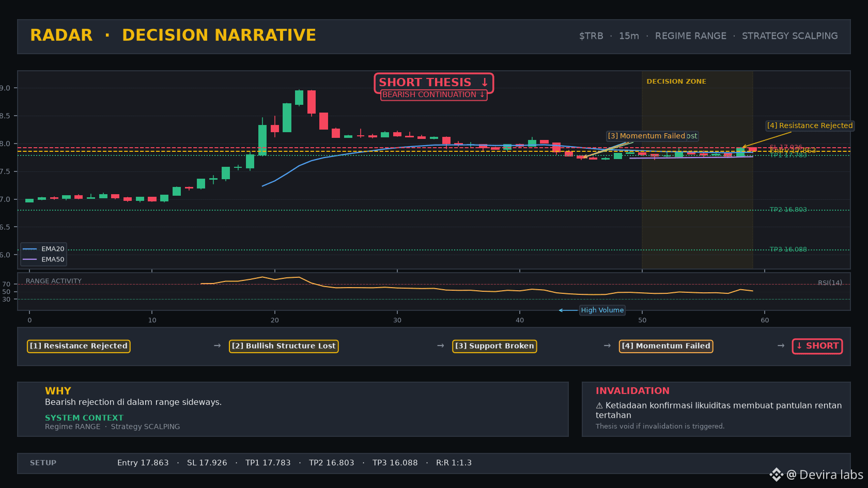Click the BEARISH CONTINUATION label
The width and height of the screenshot is (868, 488).
click(x=434, y=95)
